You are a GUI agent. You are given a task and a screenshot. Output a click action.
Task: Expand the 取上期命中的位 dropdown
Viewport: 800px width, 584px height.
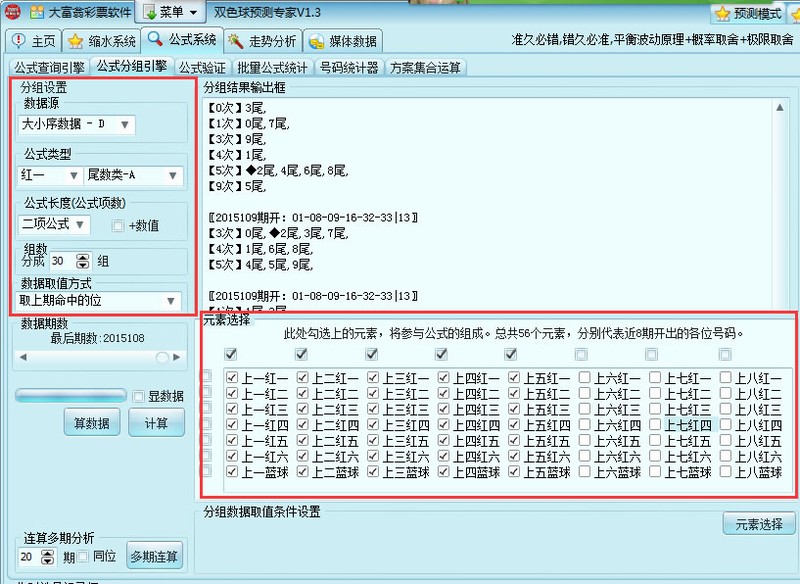[x=172, y=300]
